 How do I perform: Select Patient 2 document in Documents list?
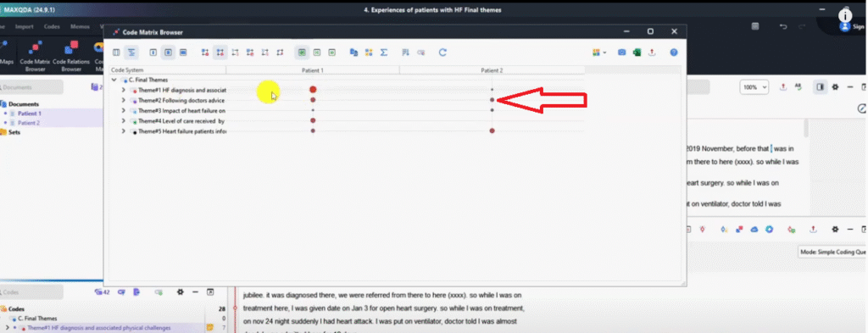coord(30,123)
